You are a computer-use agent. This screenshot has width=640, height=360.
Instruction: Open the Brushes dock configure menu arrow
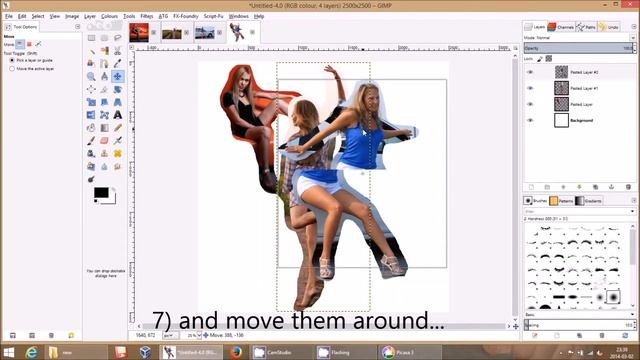tap(634, 200)
